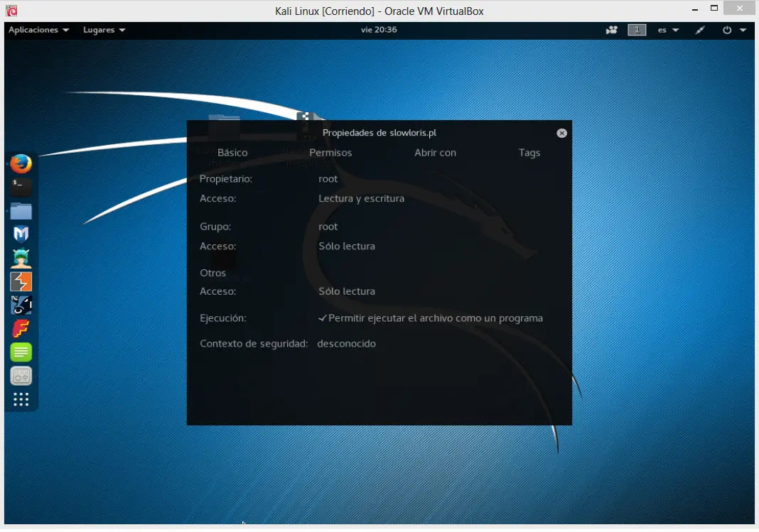Open the es keyboard layout menu

point(667,30)
